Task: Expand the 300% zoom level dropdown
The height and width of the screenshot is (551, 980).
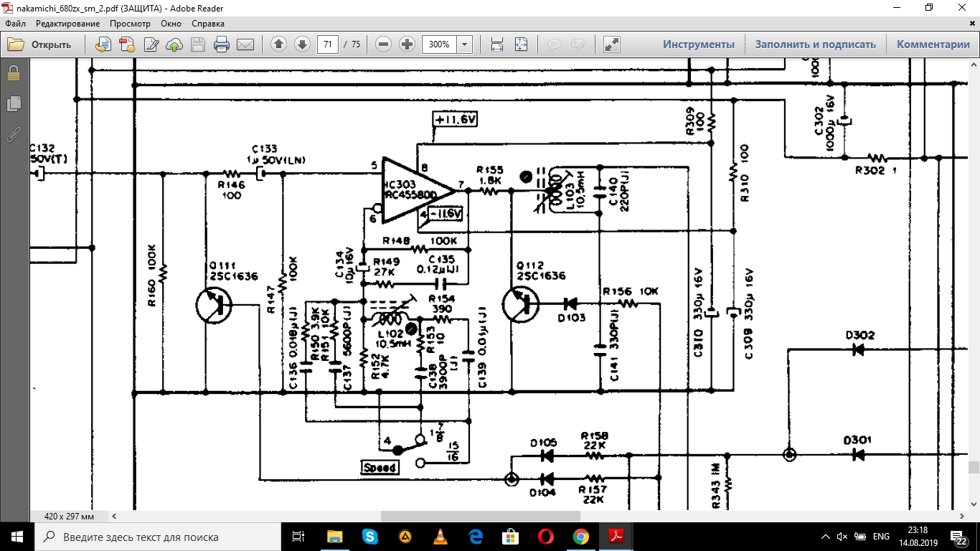Action: tap(465, 44)
